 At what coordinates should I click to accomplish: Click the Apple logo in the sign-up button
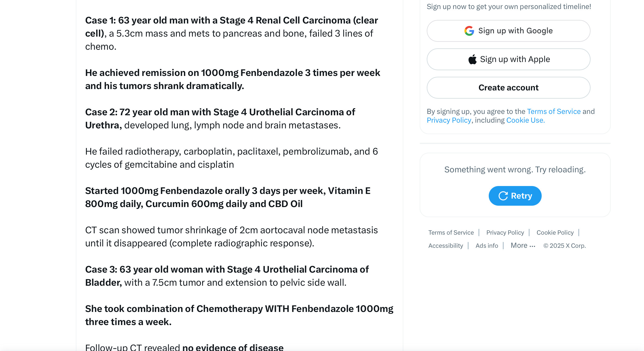(x=472, y=59)
